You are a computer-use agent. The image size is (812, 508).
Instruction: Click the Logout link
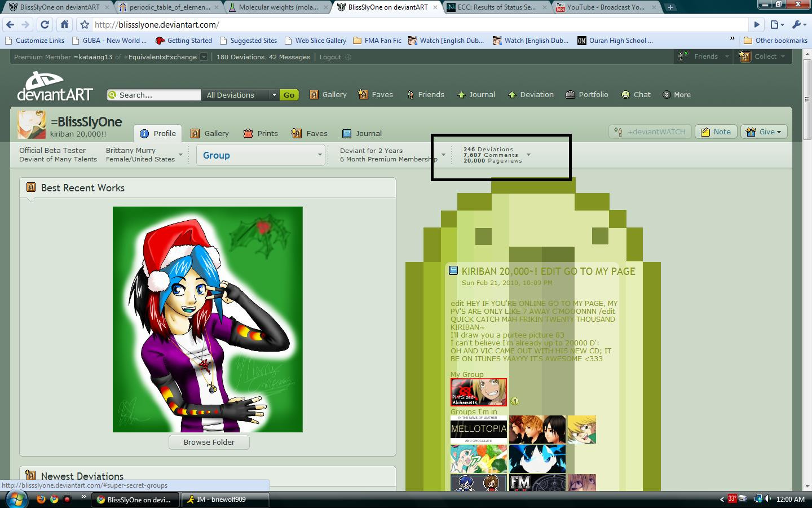click(330, 57)
